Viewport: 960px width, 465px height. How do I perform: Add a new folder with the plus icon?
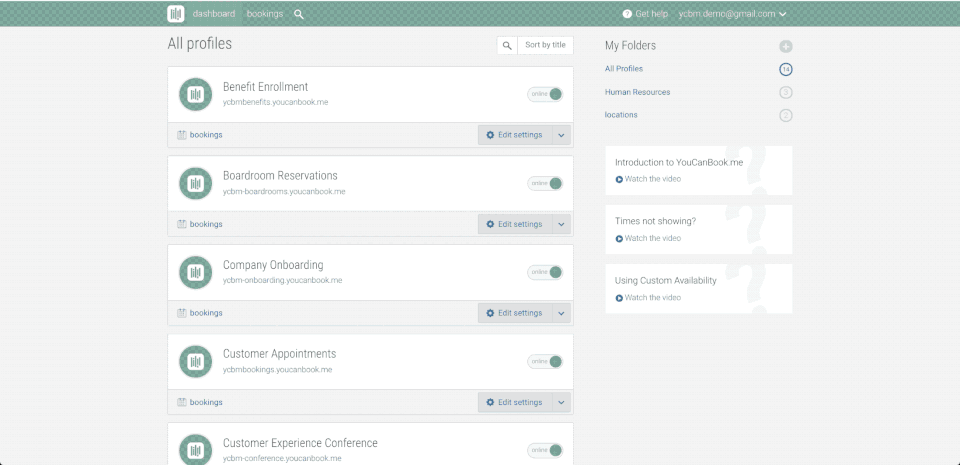tap(786, 46)
